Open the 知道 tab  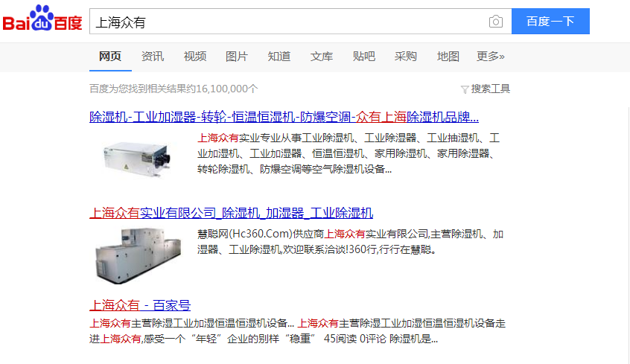pyautogui.click(x=279, y=57)
